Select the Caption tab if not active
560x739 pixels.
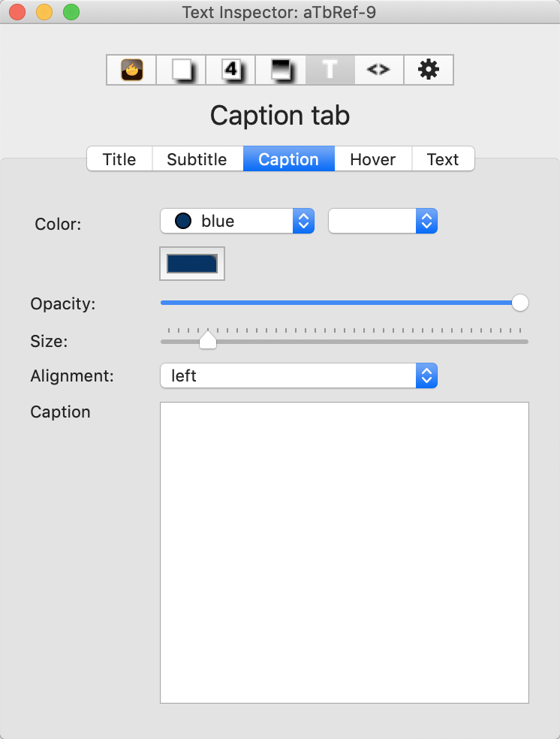click(x=288, y=159)
